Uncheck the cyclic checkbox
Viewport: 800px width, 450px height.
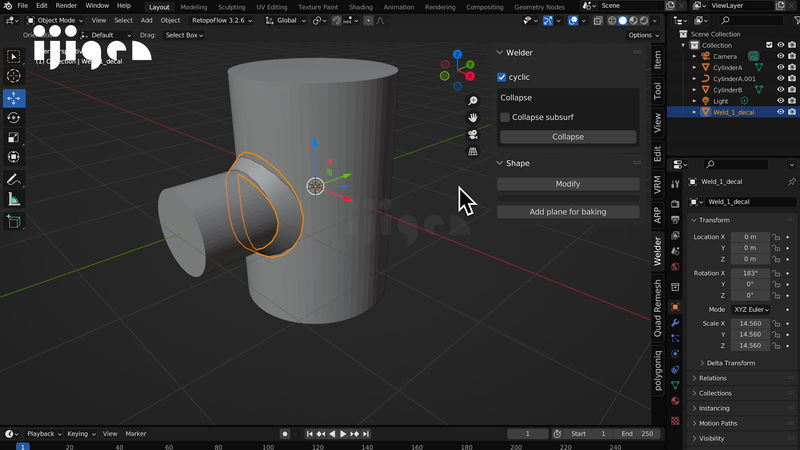(x=503, y=77)
